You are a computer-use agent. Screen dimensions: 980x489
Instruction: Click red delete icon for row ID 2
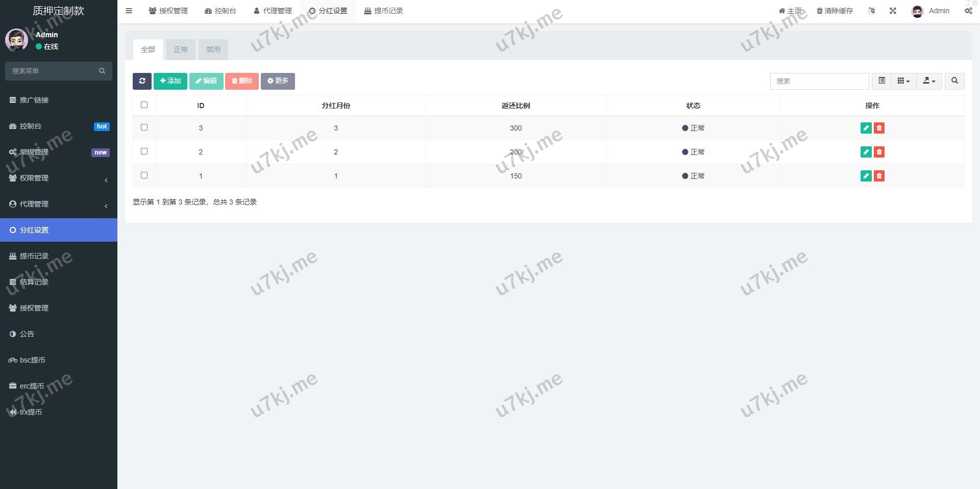[x=879, y=152]
